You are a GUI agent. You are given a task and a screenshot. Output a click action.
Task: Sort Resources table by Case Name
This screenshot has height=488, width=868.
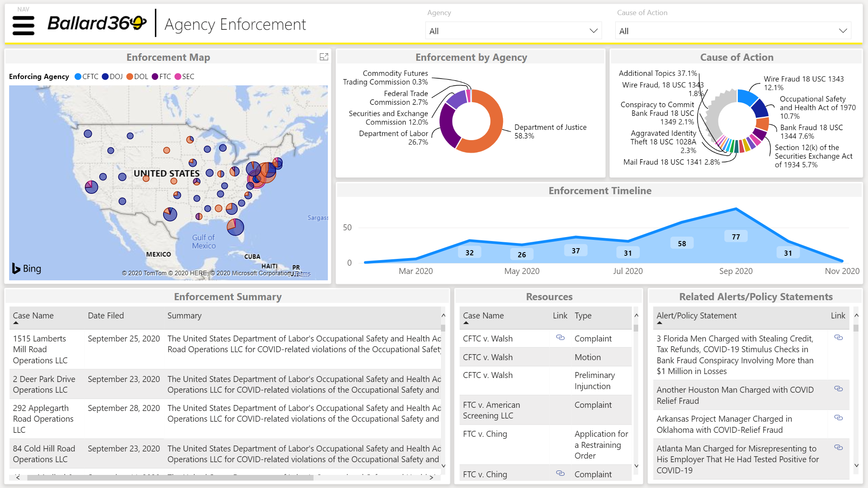click(x=483, y=316)
